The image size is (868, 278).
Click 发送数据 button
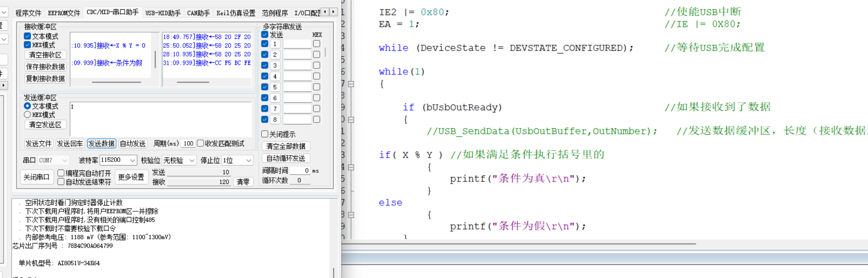coord(102,144)
